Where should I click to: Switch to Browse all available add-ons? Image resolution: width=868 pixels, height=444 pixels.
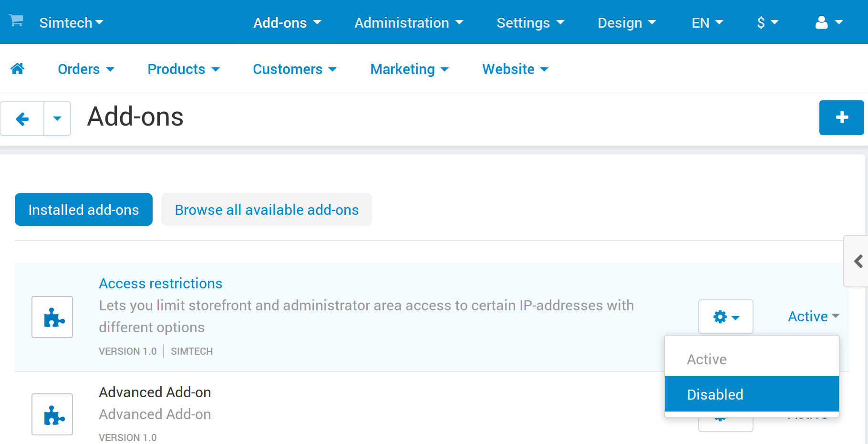(x=267, y=210)
